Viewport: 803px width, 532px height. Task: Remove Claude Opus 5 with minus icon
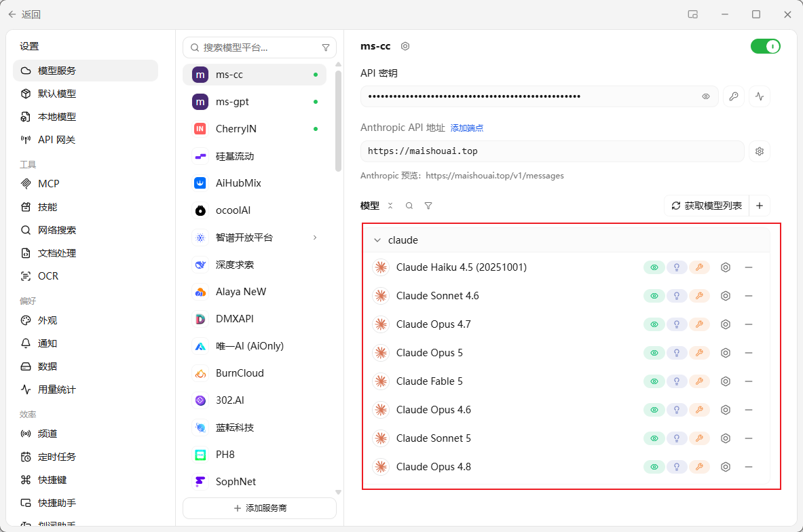pyautogui.click(x=749, y=353)
